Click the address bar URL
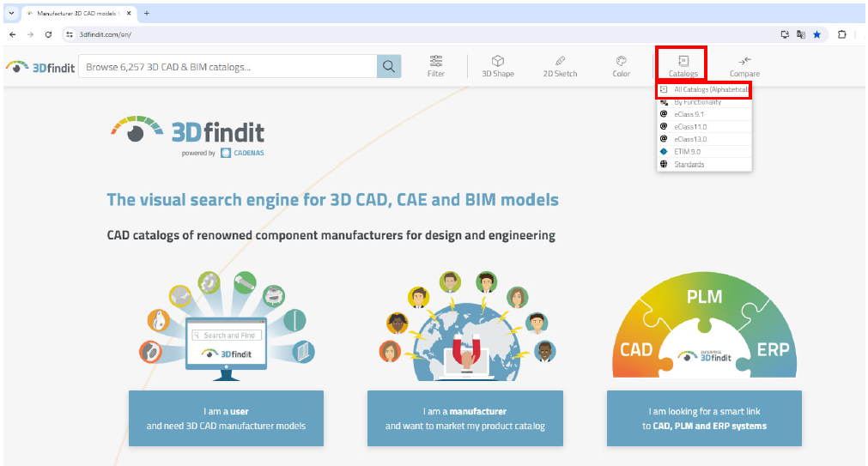 tap(106, 34)
